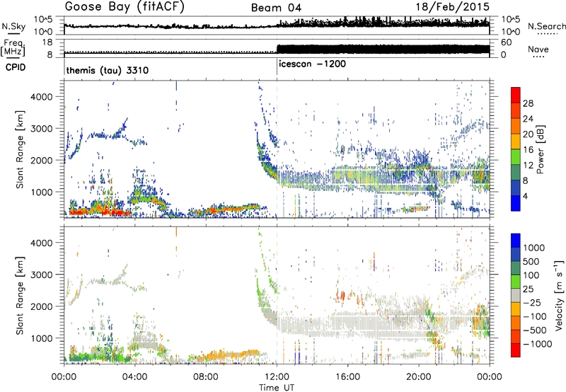Click the dashed 12:00 CPID boundary in power panel
The image size is (566, 392).
point(277,149)
